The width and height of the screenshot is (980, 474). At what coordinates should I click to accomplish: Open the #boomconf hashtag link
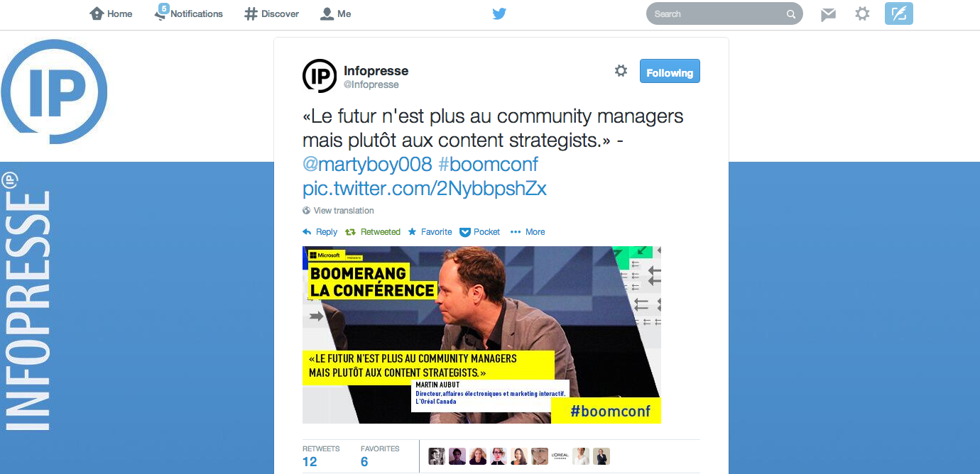(488, 165)
